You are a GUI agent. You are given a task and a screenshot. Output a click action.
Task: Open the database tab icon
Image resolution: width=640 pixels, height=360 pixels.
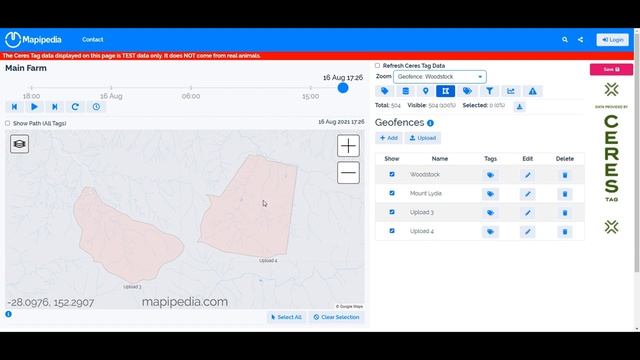click(405, 91)
